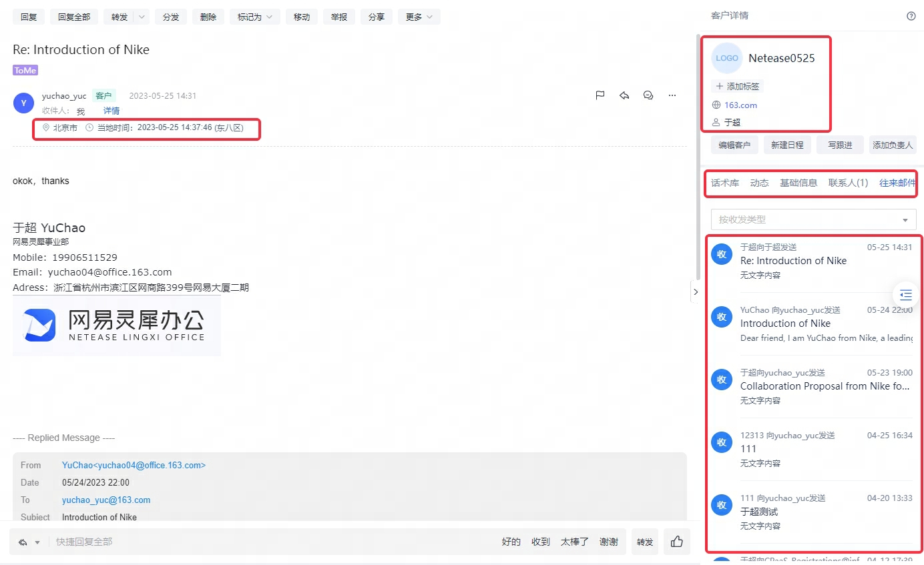The image size is (924, 565).
Task: Click the 删除 toolbar button
Action: [x=208, y=17]
